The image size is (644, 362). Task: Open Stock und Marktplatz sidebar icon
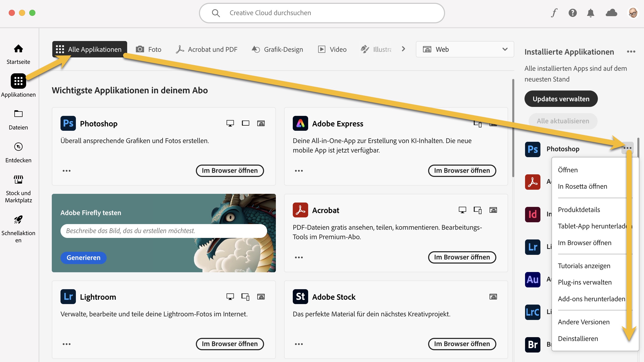pyautogui.click(x=18, y=179)
